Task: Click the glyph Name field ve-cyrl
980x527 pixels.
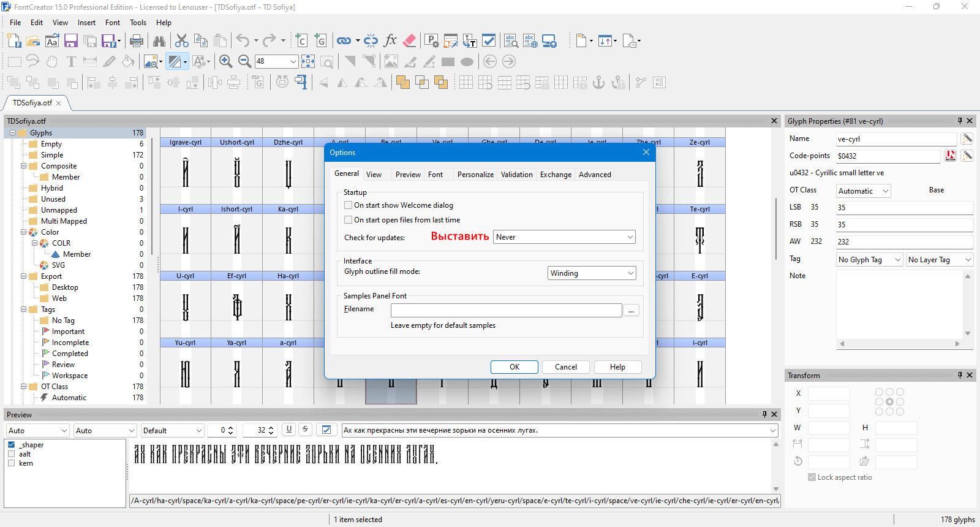Action: (x=896, y=139)
